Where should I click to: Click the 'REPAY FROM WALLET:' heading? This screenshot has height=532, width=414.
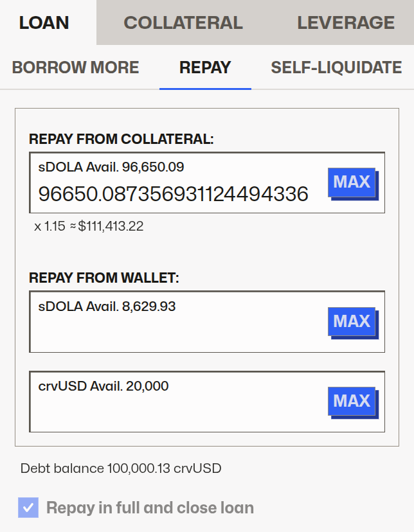pos(104,278)
